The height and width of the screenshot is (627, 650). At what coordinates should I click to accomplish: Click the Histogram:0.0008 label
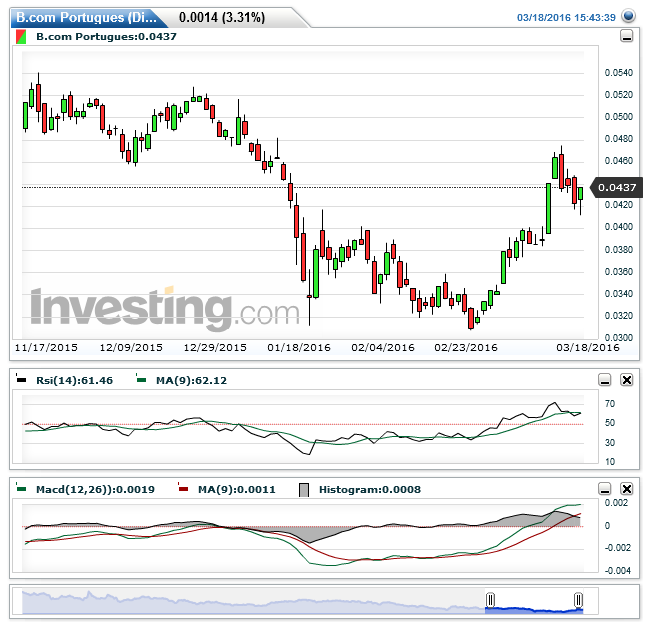[370, 489]
